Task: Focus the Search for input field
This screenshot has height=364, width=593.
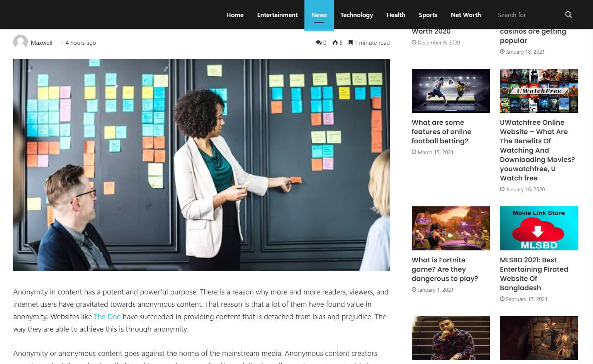Action: pyautogui.click(x=528, y=15)
